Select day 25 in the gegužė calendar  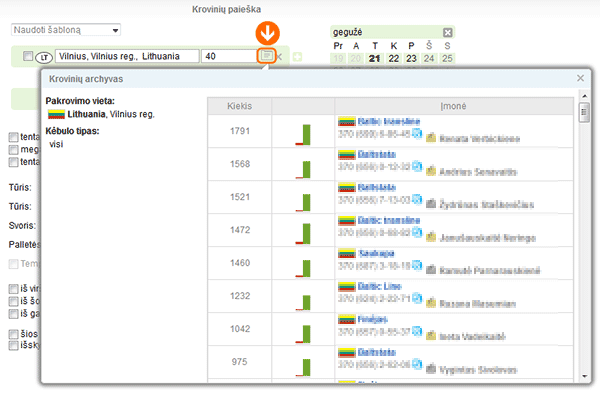point(447,59)
